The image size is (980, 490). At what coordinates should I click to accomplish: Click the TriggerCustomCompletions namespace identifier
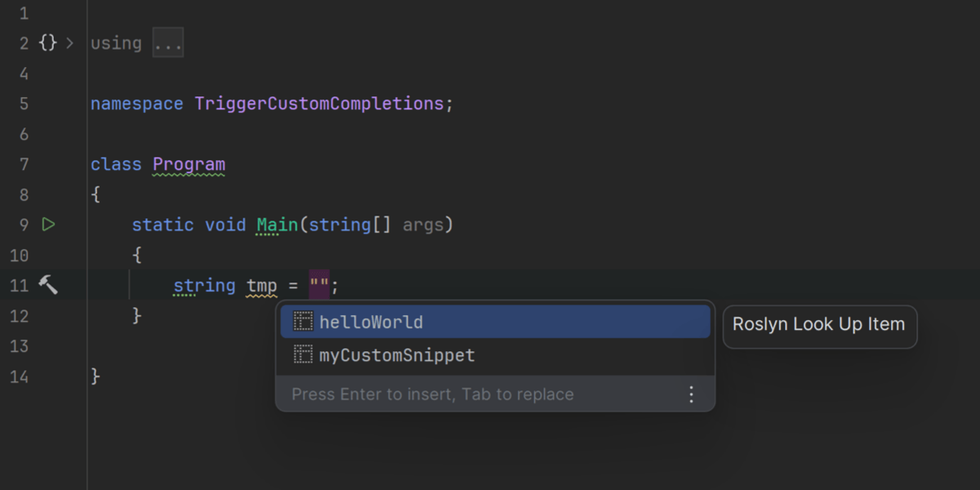(318, 104)
